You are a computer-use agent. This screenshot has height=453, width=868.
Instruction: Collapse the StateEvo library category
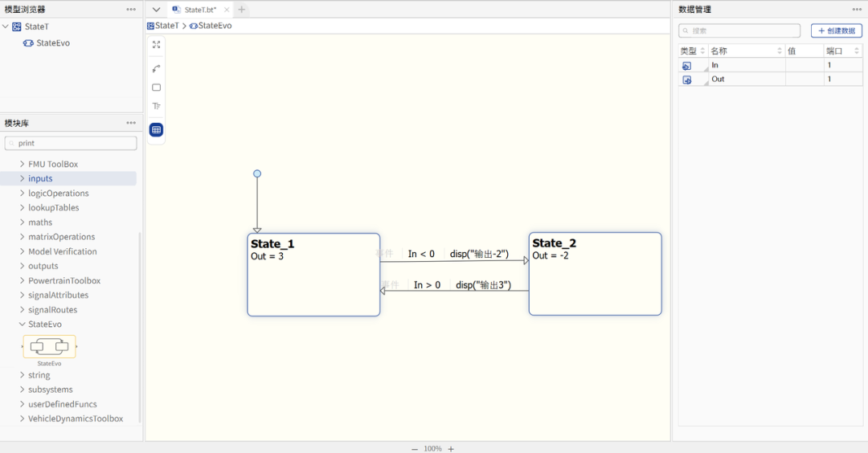22,324
